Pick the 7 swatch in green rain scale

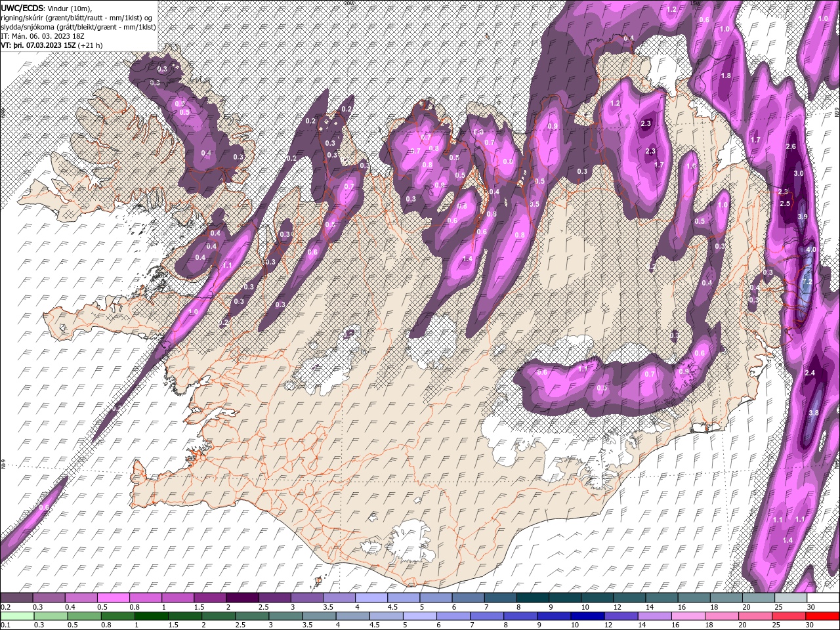pos(487,616)
